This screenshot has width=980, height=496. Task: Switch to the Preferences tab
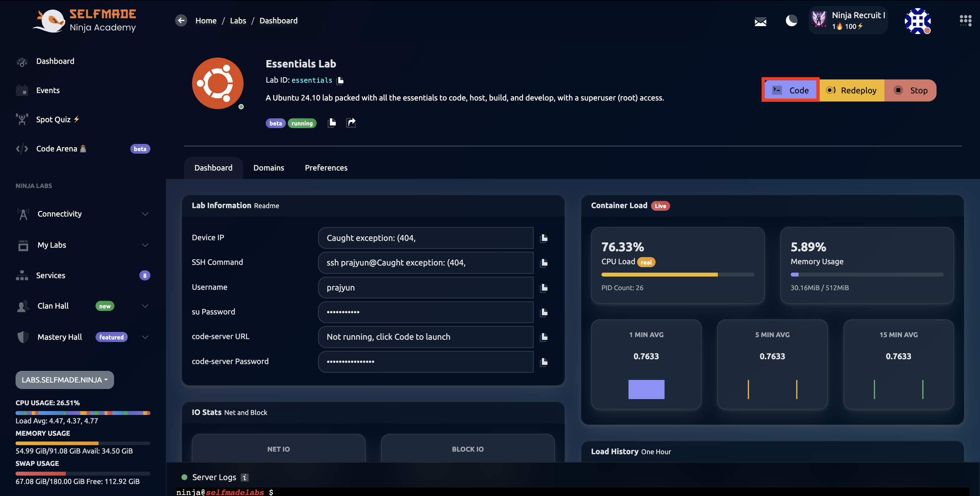pyautogui.click(x=326, y=168)
